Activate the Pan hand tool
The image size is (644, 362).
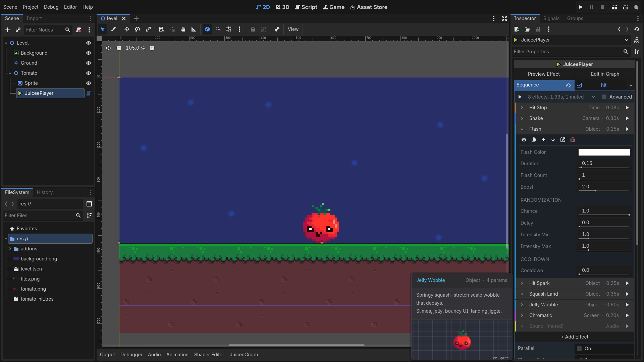(183, 29)
